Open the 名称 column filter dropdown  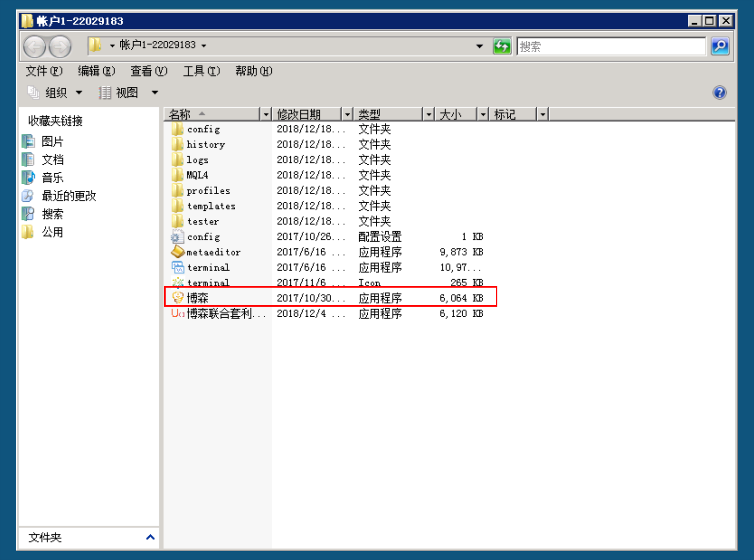[x=266, y=115]
